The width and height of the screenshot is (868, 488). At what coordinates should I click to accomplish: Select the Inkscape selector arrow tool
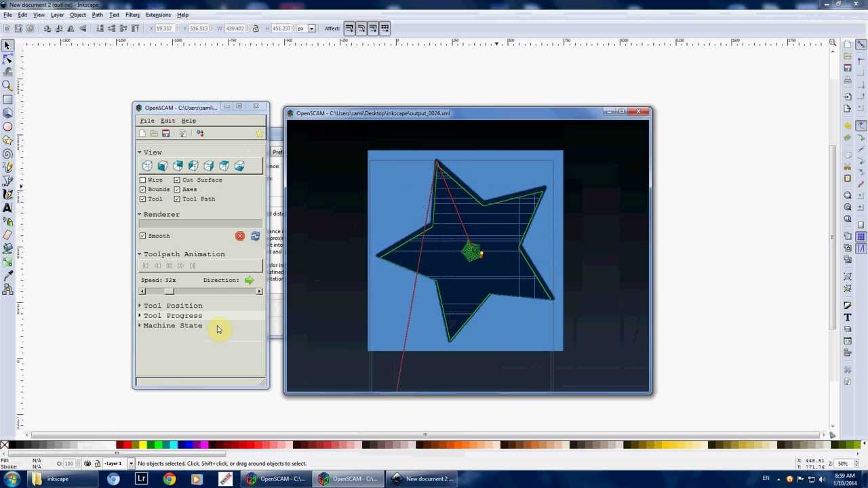(7, 45)
